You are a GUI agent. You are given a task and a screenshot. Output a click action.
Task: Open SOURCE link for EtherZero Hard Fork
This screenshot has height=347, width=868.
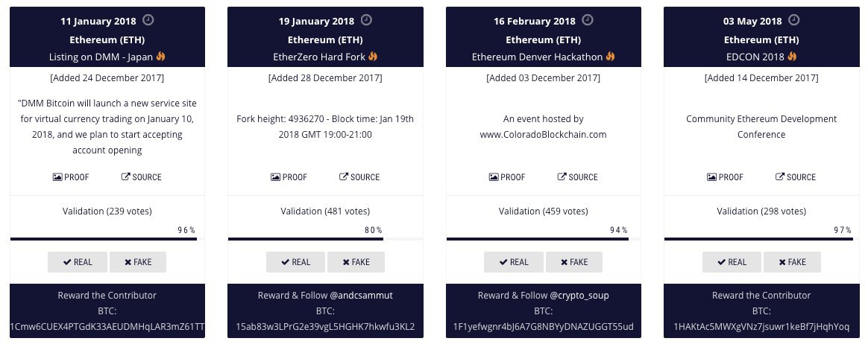coord(359,177)
